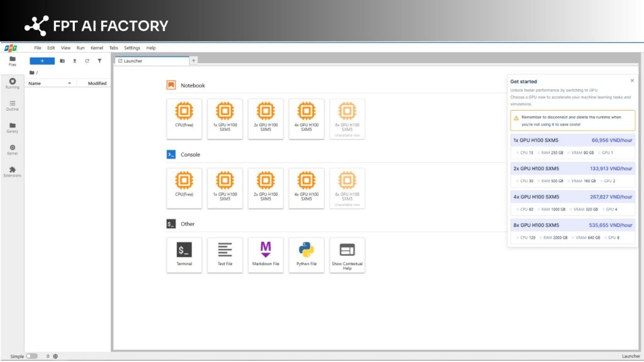The width and height of the screenshot is (644, 362).
Task: Open the Kernel sidebar panel
Action: [x=13, y=149]
